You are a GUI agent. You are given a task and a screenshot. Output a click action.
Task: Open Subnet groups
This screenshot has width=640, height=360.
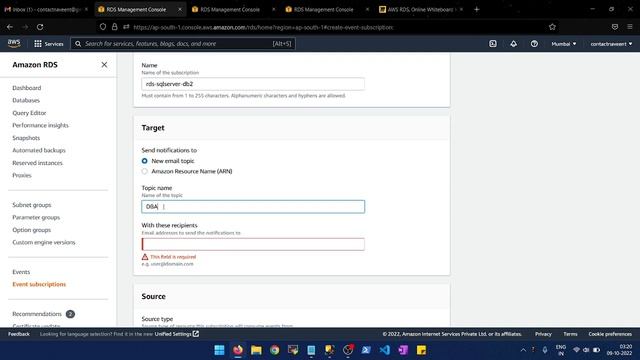tap(31, 205)
